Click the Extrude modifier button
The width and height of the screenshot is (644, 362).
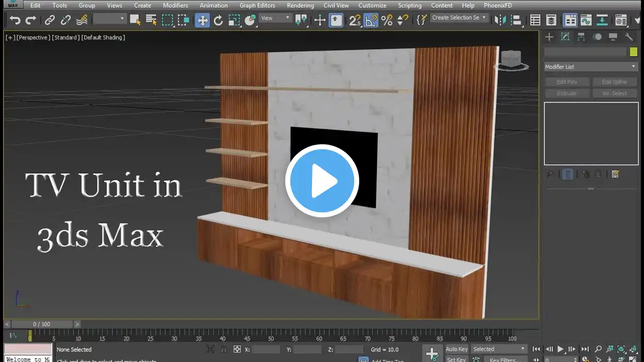pyautogui.click(x=567, y=94)
